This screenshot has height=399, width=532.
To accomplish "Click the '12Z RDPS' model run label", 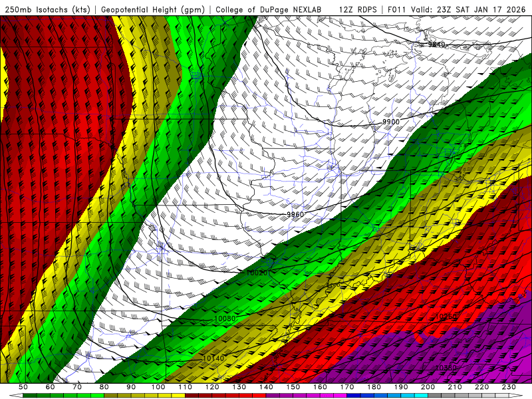I will tap(358, 9).
